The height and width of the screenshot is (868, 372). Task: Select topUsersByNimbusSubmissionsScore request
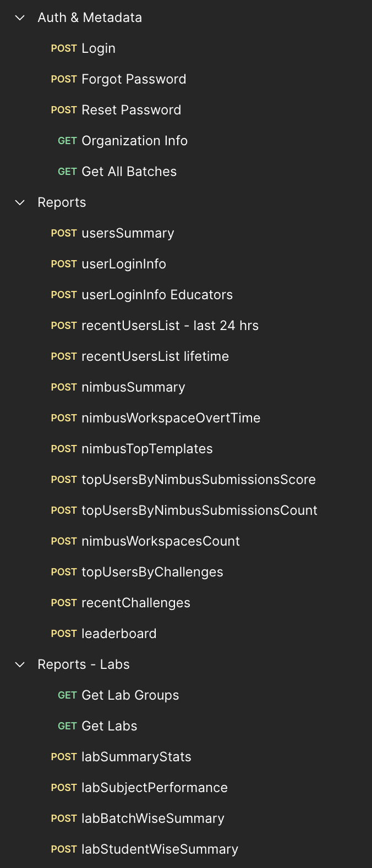[198, 480]
